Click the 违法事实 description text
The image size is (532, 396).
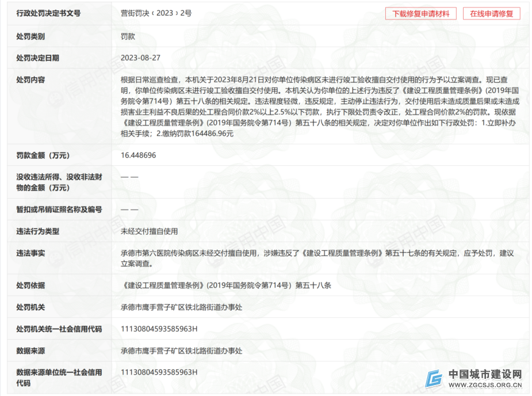pyautogui.click(x=316, y=258)
